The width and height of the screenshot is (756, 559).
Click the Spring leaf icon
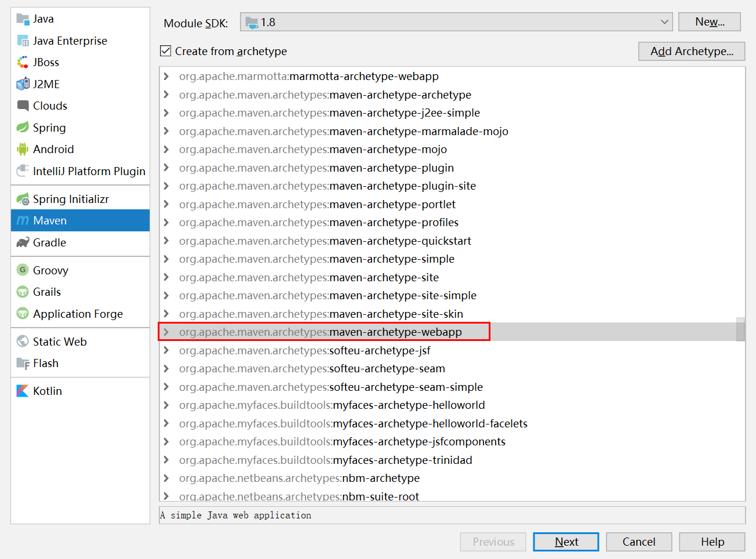pos(23,128)
